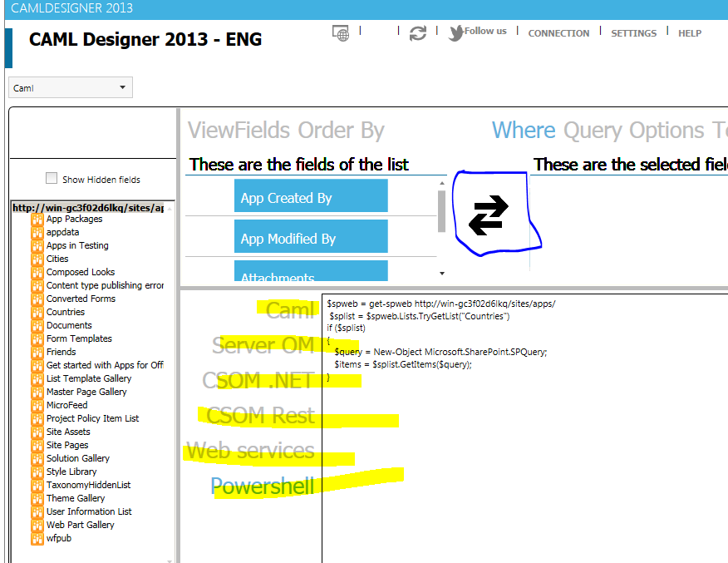Open the CONNECTION menu

[558, 33]
